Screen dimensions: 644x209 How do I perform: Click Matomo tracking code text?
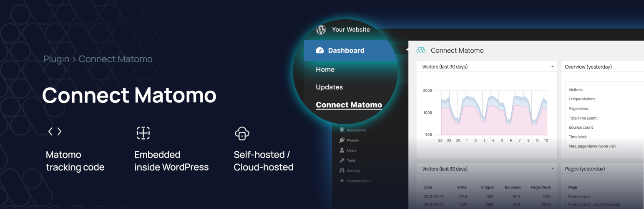pos(75,161)
